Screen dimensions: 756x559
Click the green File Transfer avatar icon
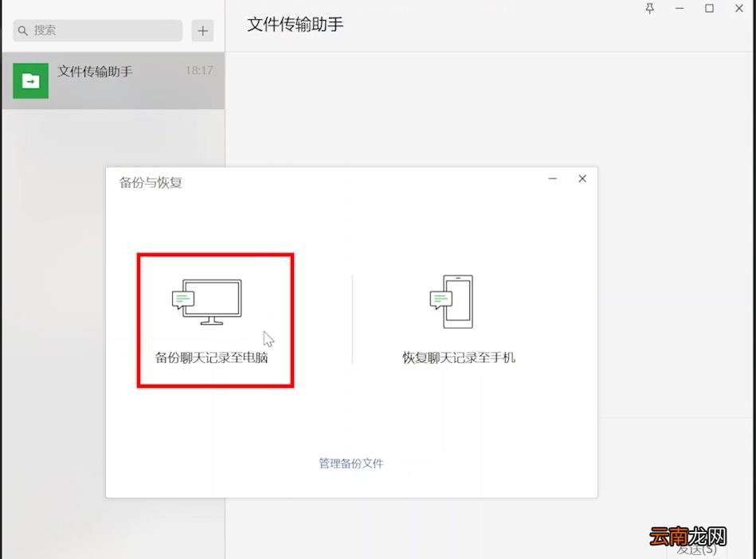[30, 80]
